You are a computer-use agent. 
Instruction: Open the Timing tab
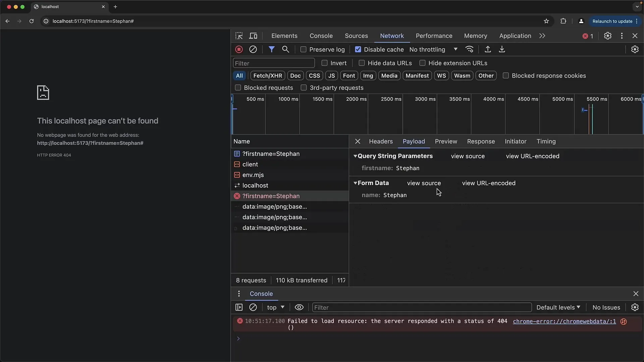546,141
